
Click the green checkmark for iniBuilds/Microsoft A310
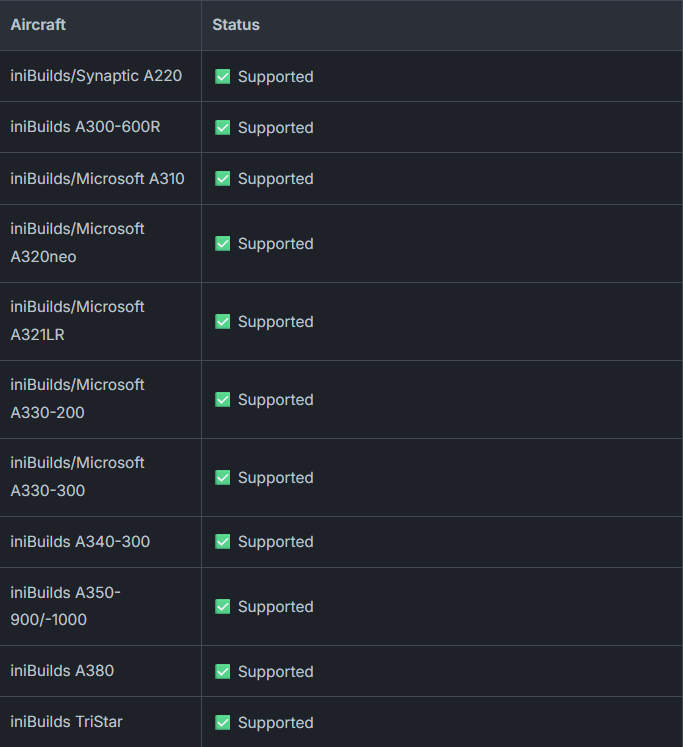pos(222,179)
